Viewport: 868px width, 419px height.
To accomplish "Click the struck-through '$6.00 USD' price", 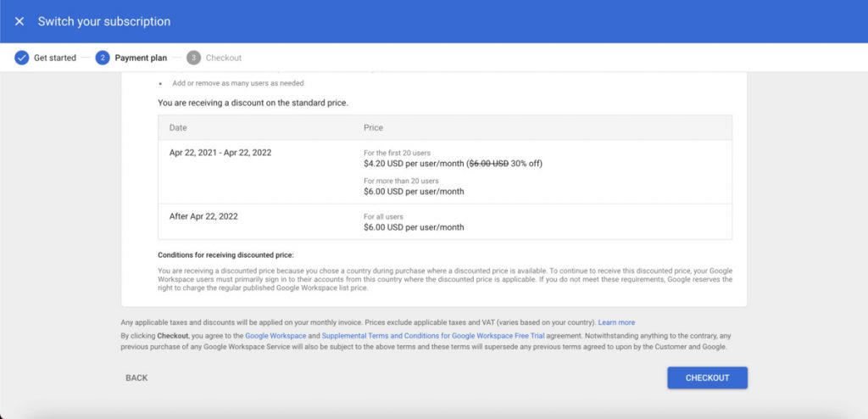I will pos(489,164).
